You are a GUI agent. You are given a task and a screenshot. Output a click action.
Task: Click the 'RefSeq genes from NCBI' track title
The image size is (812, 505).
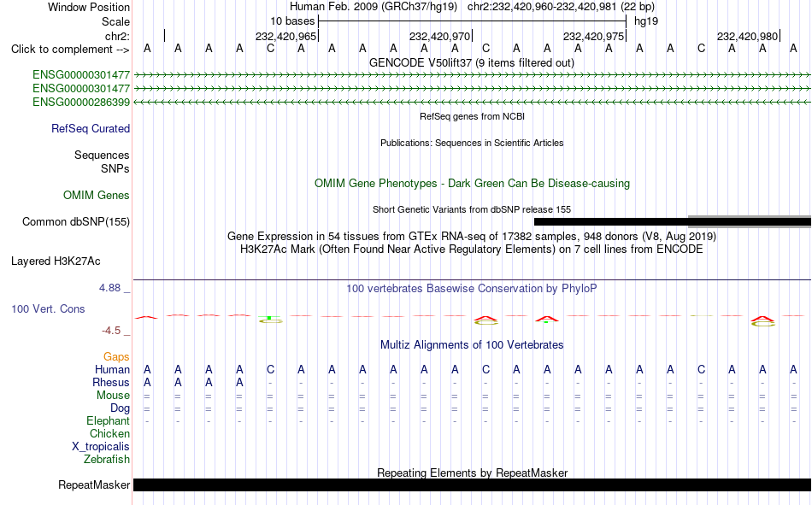(473, 116)
